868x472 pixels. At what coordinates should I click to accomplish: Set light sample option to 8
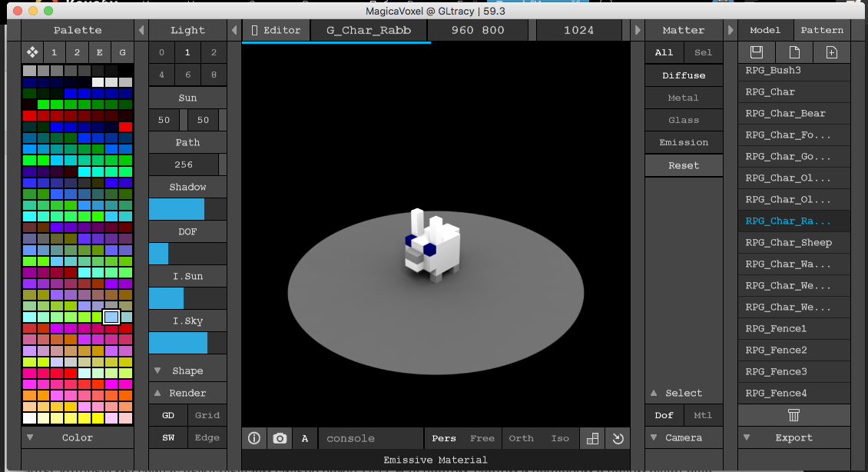tap(214, 75)
